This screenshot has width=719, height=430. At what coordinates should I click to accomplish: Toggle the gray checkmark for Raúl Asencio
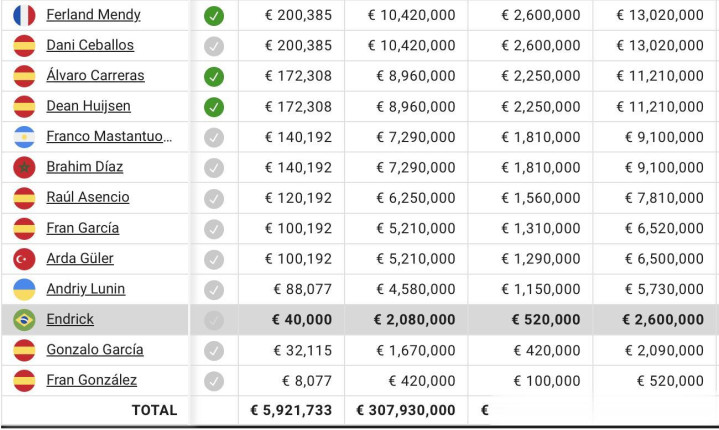coord(214,198)
